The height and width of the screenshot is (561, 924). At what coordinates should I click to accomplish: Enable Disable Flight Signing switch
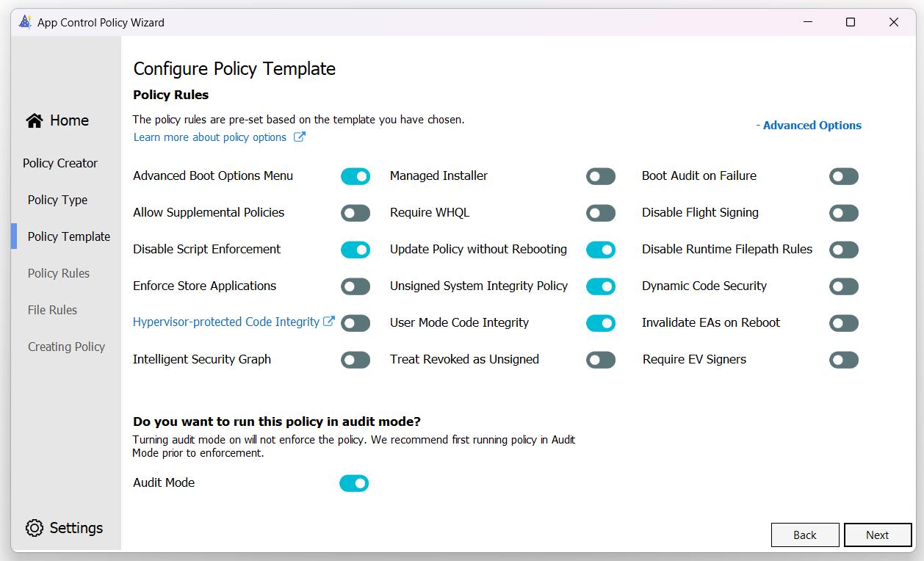tap(844, 213)
